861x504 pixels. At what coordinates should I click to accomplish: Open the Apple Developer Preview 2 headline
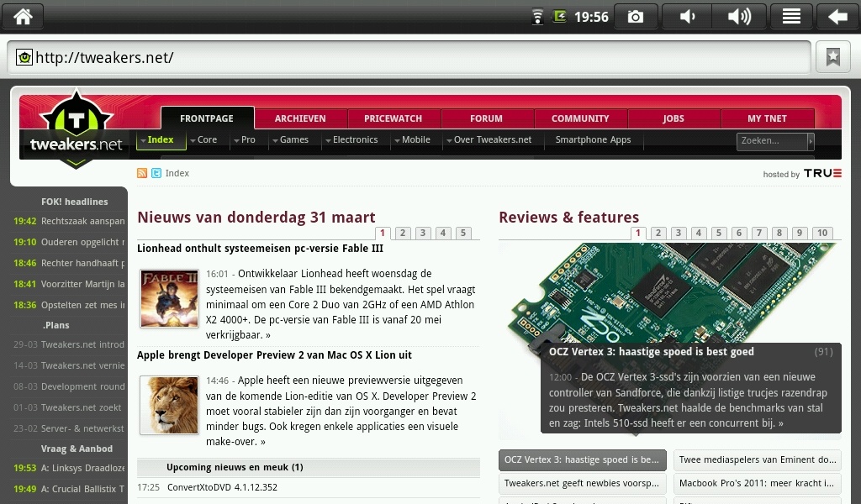pyautogui.click(x=275, y=355)
